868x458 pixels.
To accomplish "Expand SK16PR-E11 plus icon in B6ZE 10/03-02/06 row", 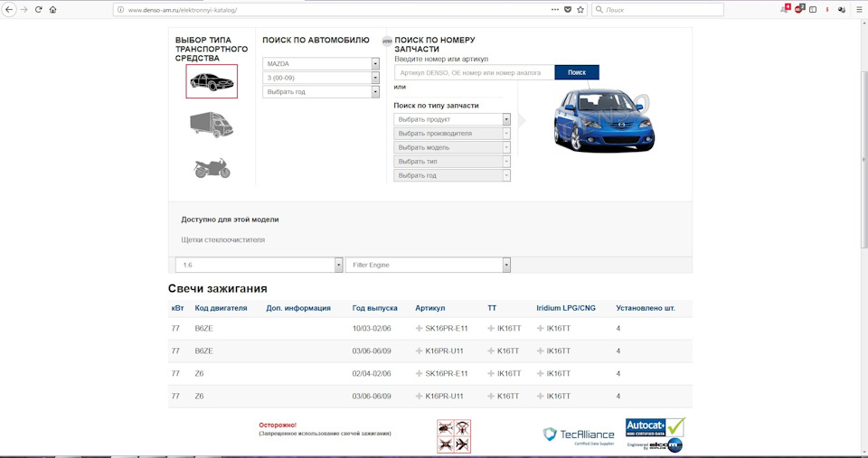I will pos(419,329).
